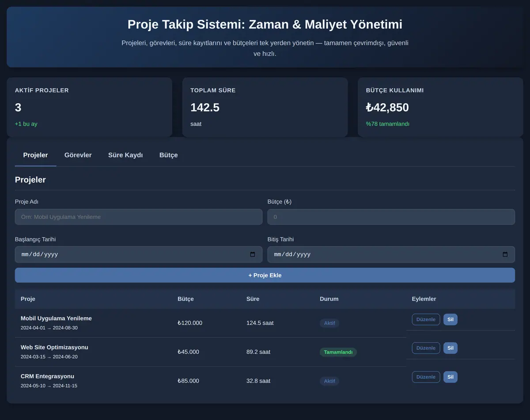This screenshot has height=420, width=530.
Task: Open the Süre Kaydı tab
Action: click(125, 155)
